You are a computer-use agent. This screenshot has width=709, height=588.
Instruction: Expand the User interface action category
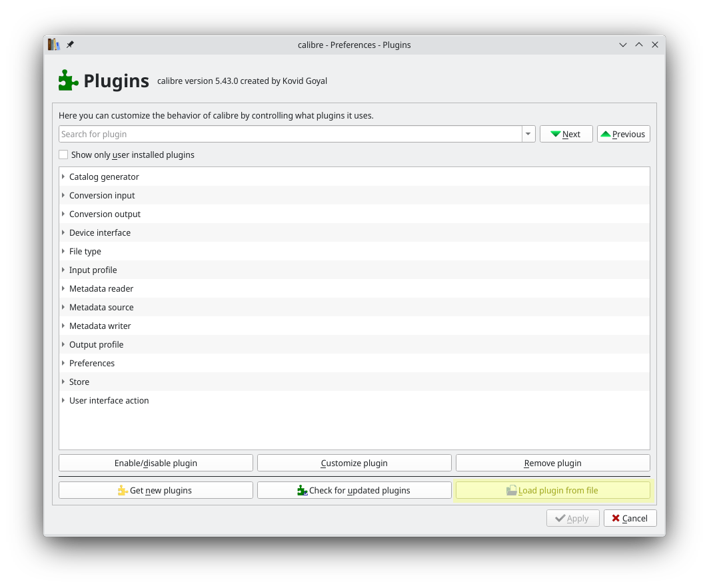pyautogui.click(x=63, y=400)
